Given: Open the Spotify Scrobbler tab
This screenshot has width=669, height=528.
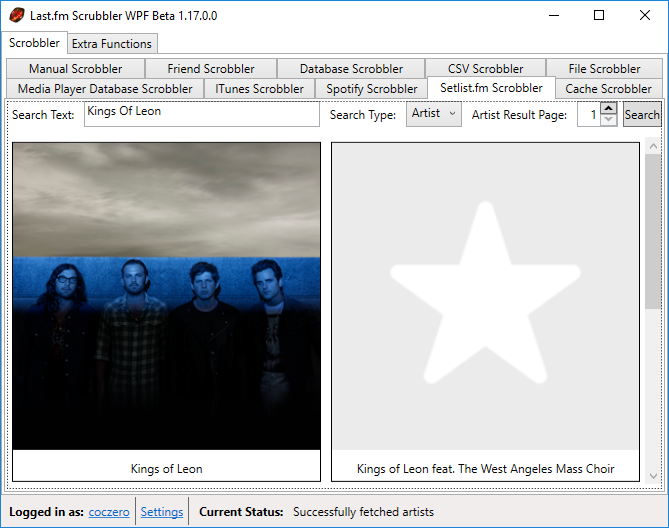Looking at the screenshot, I should [372, 89].
